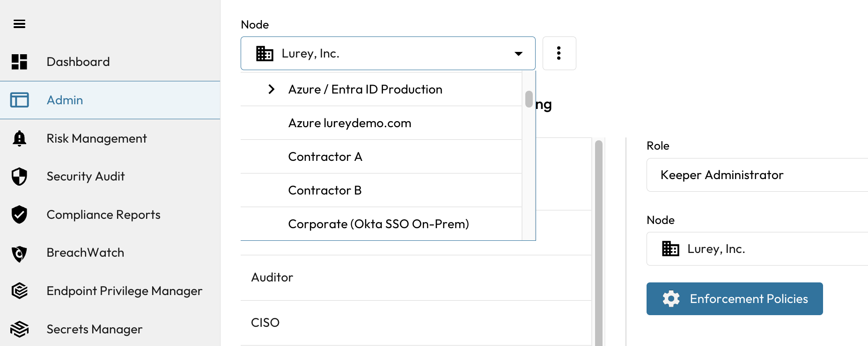Collapse the Lurey, Inc. node dropdown

[518, 54]
